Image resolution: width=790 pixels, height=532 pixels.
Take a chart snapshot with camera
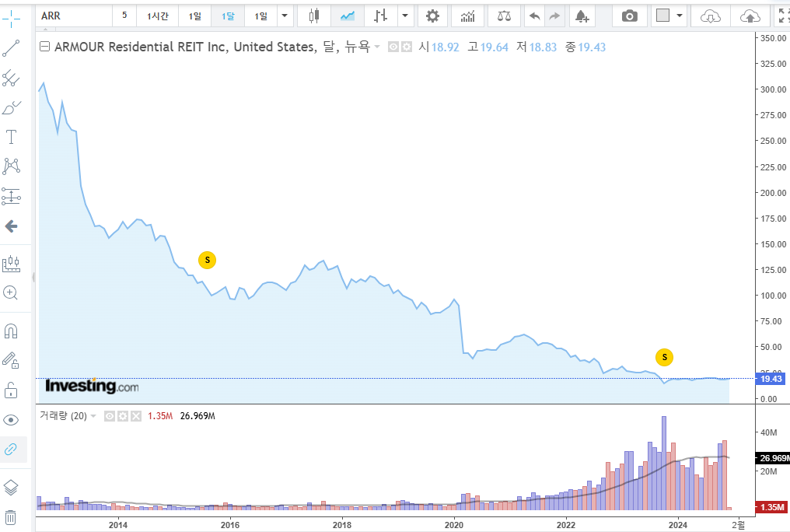point(629,16)
